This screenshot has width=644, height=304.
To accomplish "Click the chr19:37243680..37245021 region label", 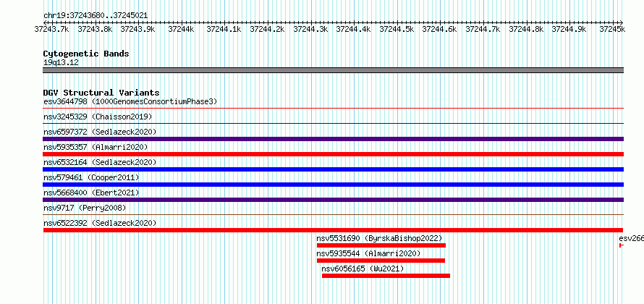I will tap(96, 15).
